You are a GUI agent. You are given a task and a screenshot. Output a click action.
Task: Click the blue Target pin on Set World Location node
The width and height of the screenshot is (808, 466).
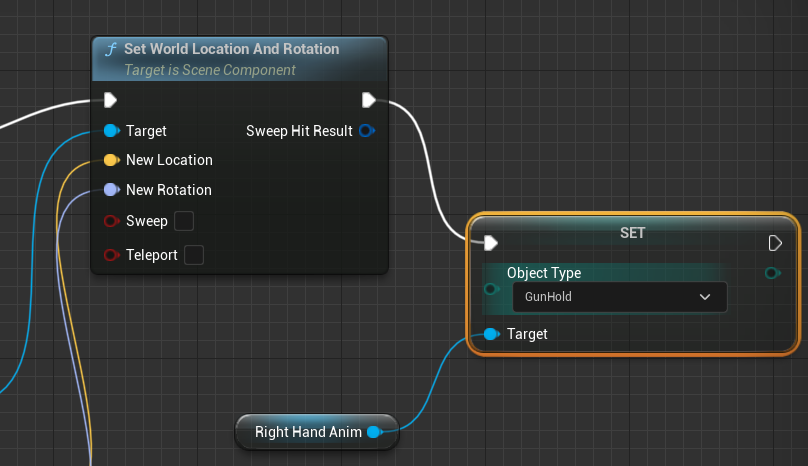click(x=110, y=131)
